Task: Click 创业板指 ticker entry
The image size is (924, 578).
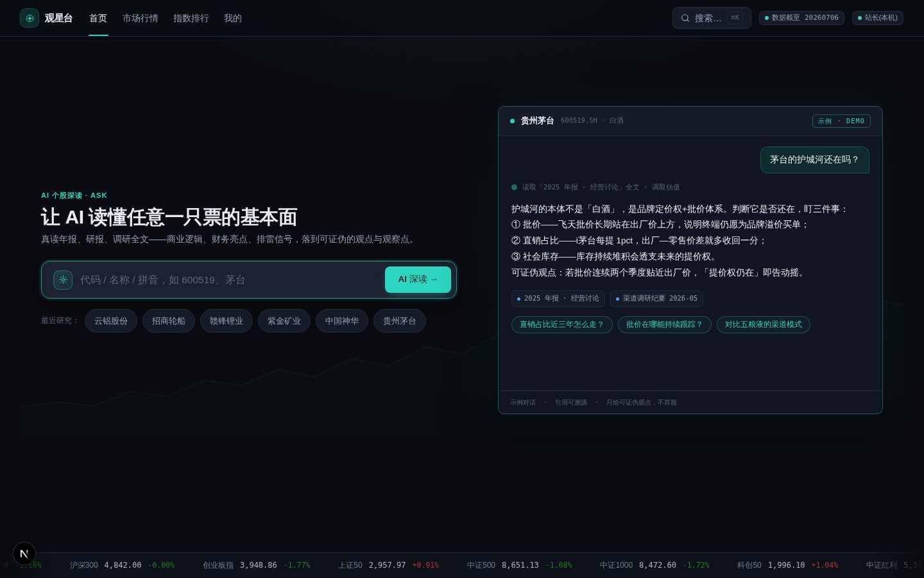Action: coord(257,565)
